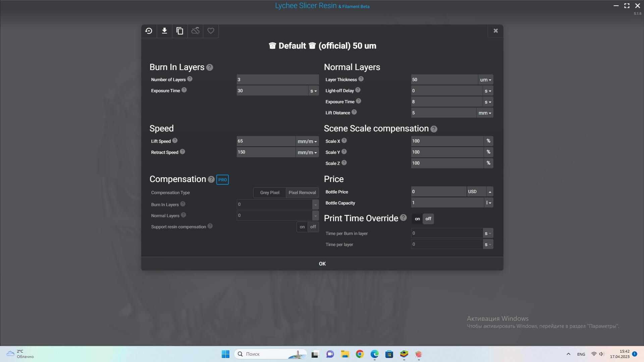Click the reset/restore history icon

pyautogui.click(x=149, y=31)
